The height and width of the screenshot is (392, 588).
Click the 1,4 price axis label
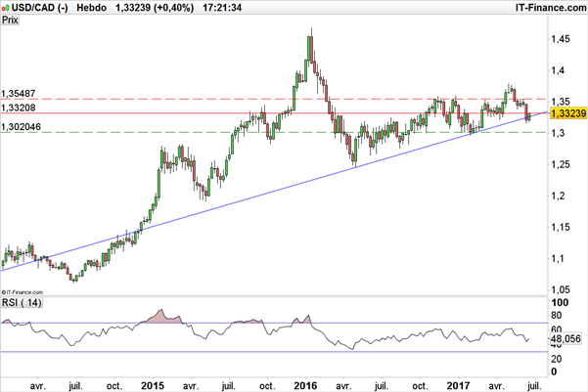(x=558, y=70)
